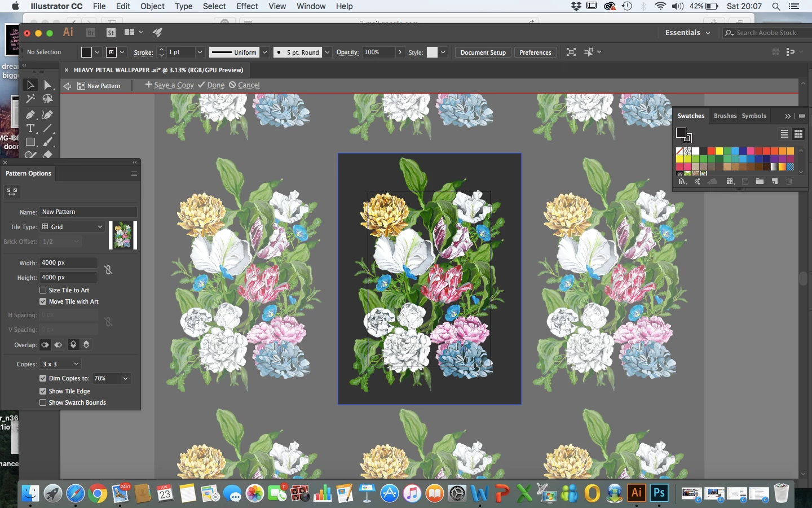Open the Uniform variable width profile dropdown
Screen dimensions: 812x508
pos(264,52)
